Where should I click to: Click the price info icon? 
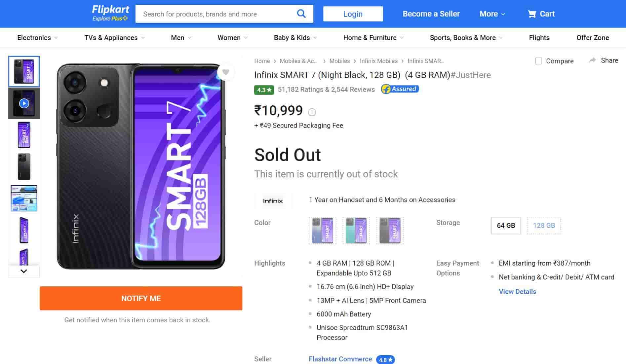coord(311,112)
